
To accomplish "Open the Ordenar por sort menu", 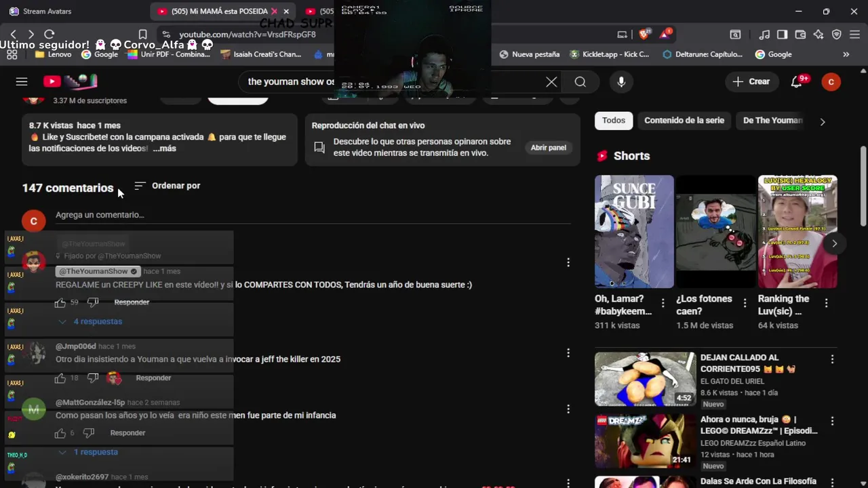I will 167,186.
